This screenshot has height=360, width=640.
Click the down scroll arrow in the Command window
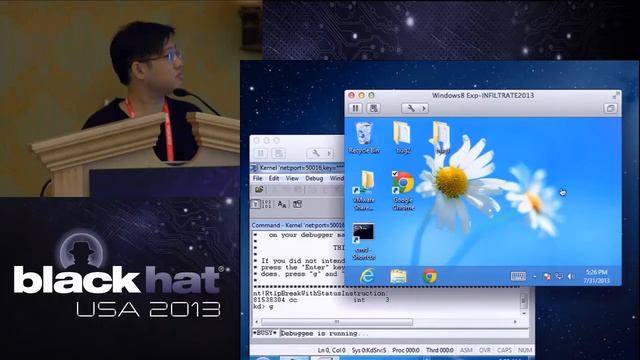coord(524,313)
